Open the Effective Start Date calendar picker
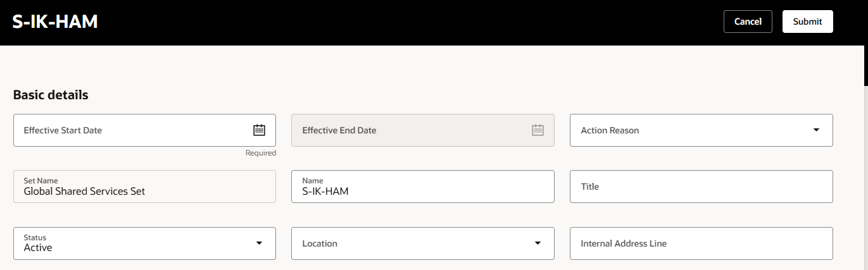 coord(259,130)
